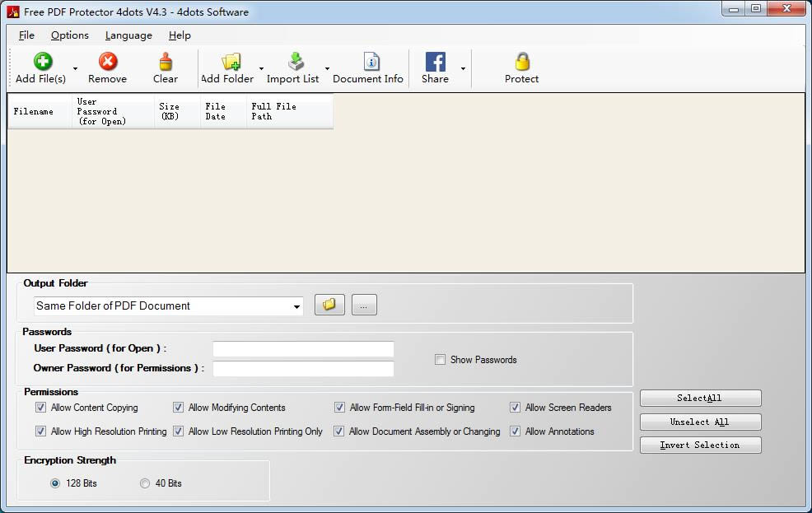The width and height of the screenshot is (812, 513).
Task: Uncheck Allow Low Resolution Printing Only
Action: pos(178,431)
